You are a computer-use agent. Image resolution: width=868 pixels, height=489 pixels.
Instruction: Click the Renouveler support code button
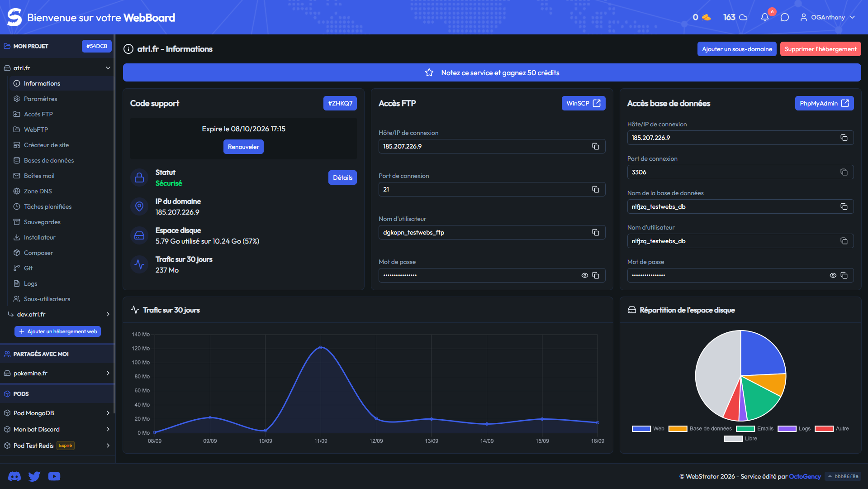pos(243,147)
